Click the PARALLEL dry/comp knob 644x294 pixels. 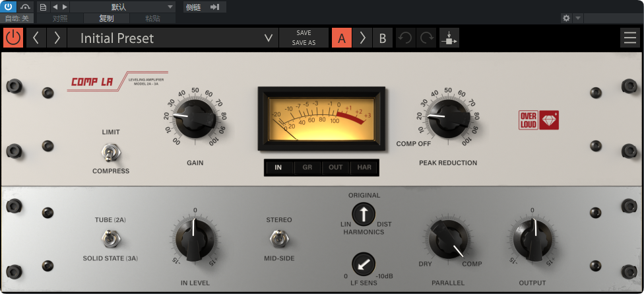448,240
